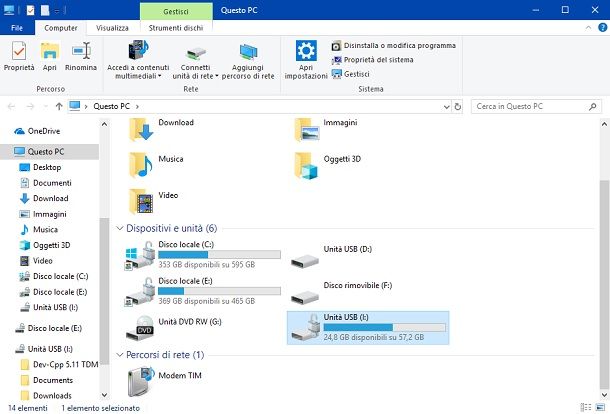
Task: Select the Immagini folder icon in main pane
Action: [307, 129]
